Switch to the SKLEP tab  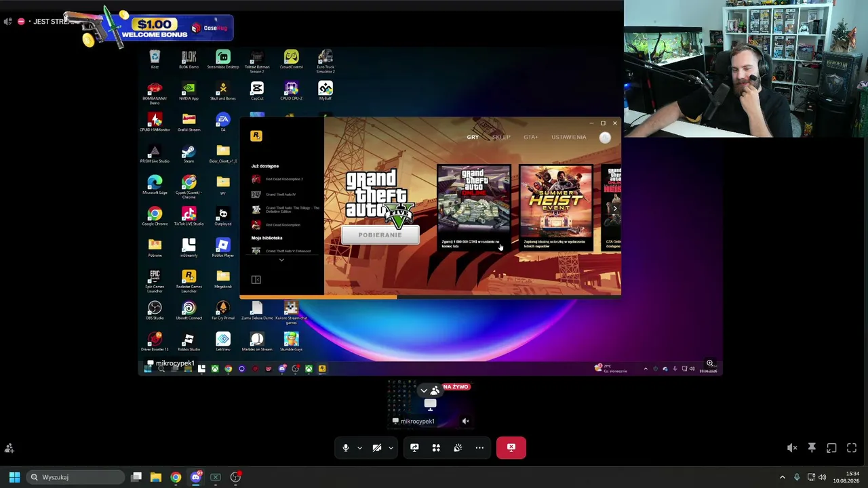(501, 137)
